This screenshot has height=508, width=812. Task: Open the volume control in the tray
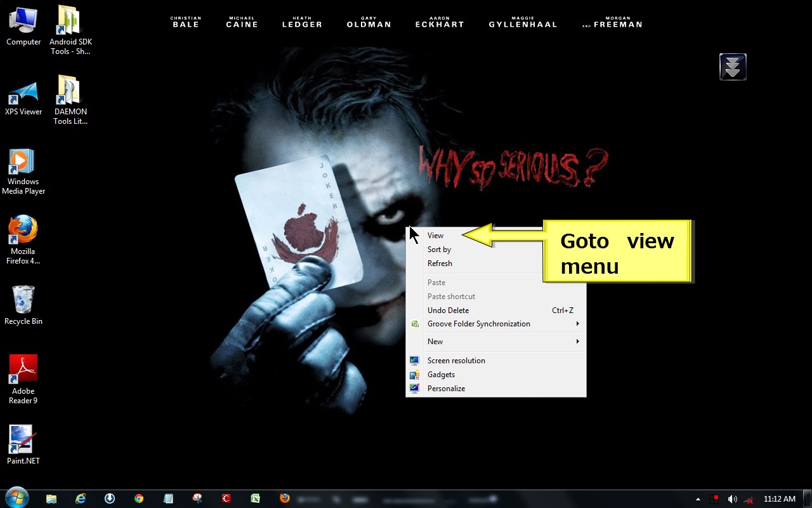733,499
